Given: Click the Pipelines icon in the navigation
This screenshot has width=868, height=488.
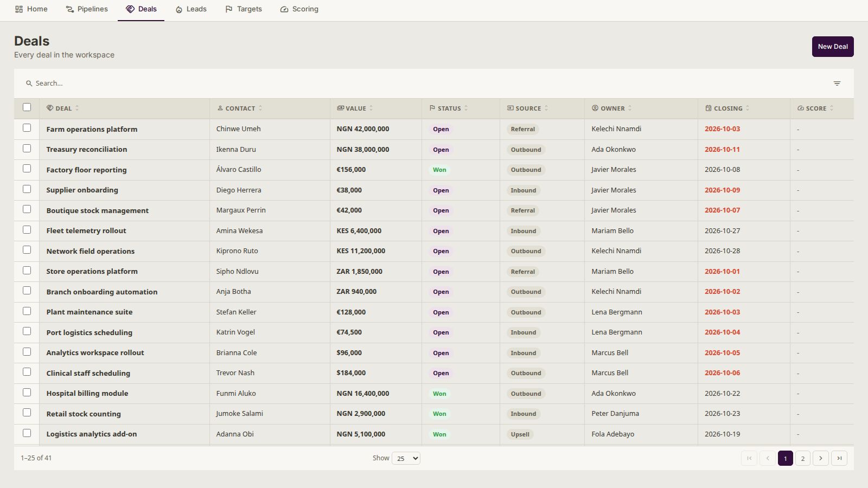Looking at the screenshot, I should point(70,9).
